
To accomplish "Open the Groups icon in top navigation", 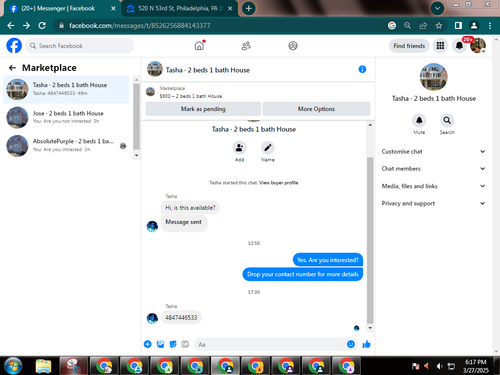I will (x=293, y=46).
